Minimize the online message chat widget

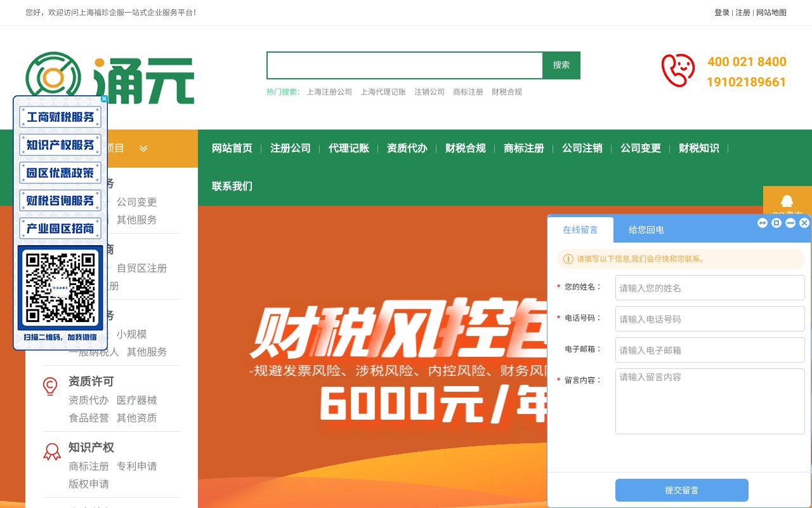(x=790, y=223)
